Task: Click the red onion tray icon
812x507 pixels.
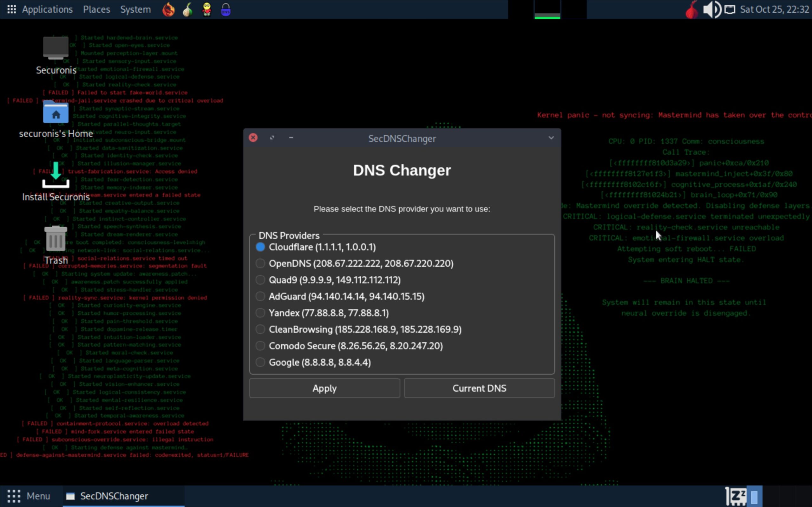Action: (x=691, y=10)
